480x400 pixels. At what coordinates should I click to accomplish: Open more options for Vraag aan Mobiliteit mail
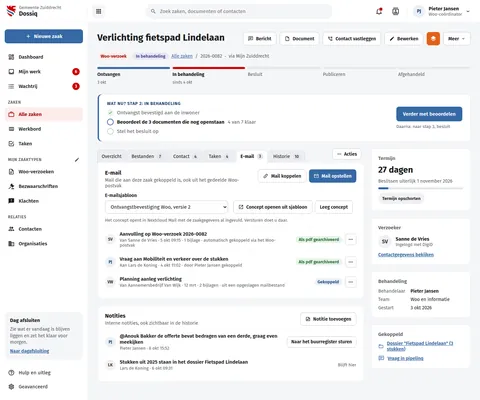351,262
